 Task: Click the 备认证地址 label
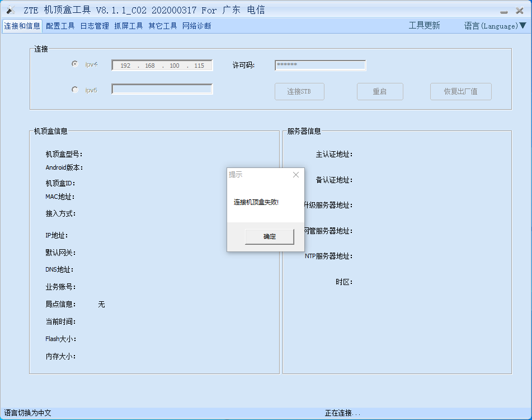tap(334, 180)
